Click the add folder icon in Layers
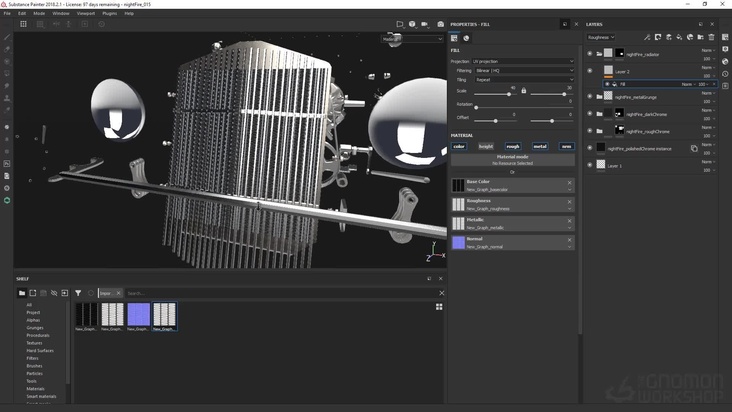This screenshot has height=412, width=732. pos(701,37)
